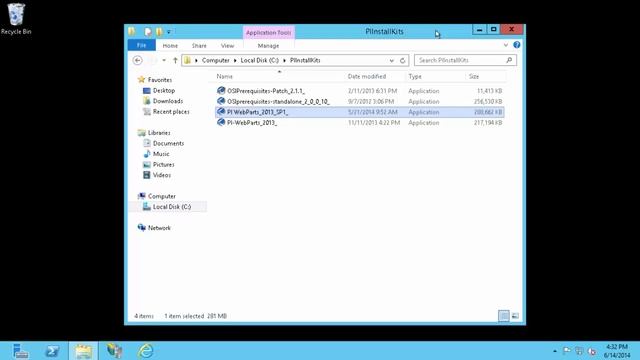Click the File Explorer taskbar button
The height and width of the screenshot is (360, 640).
coord(83,351)
